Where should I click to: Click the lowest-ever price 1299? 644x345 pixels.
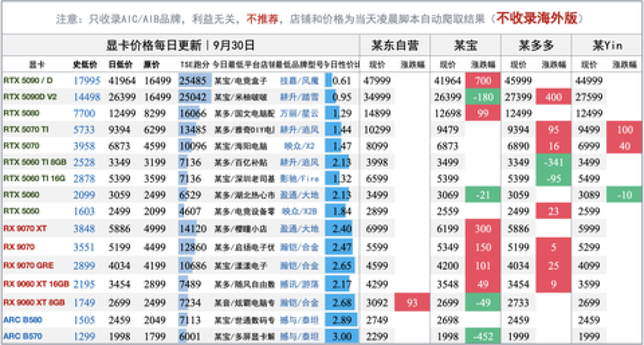pos(84,335)
